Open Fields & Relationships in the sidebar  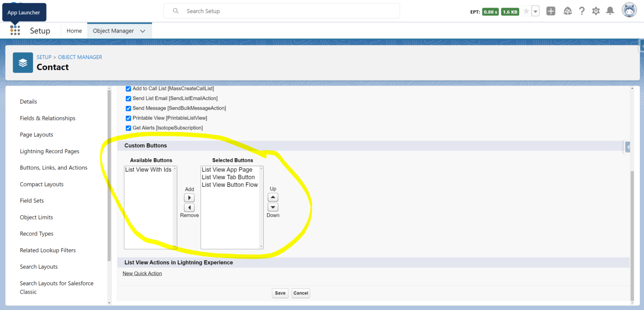47,118
